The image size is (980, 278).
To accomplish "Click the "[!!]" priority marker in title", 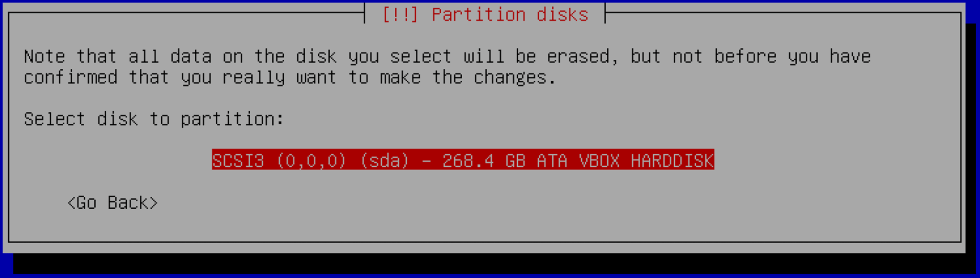I will 400,14.
